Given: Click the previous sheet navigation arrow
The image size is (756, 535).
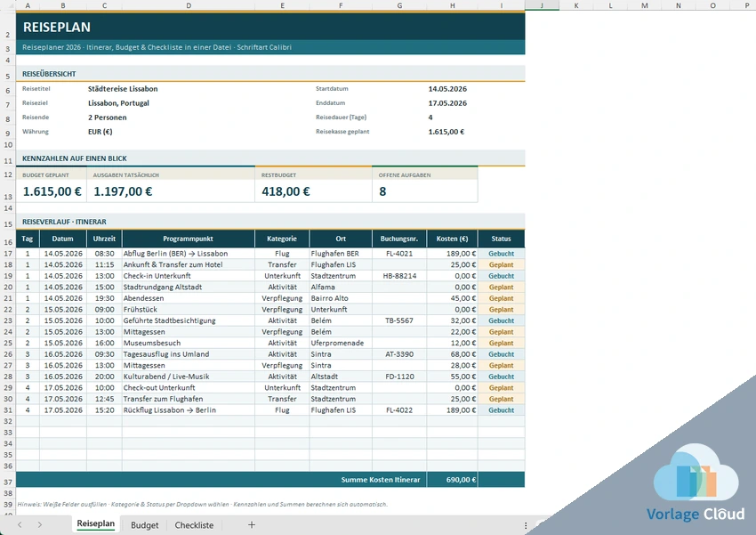Looking at the screenshot, I should [20, 525].
